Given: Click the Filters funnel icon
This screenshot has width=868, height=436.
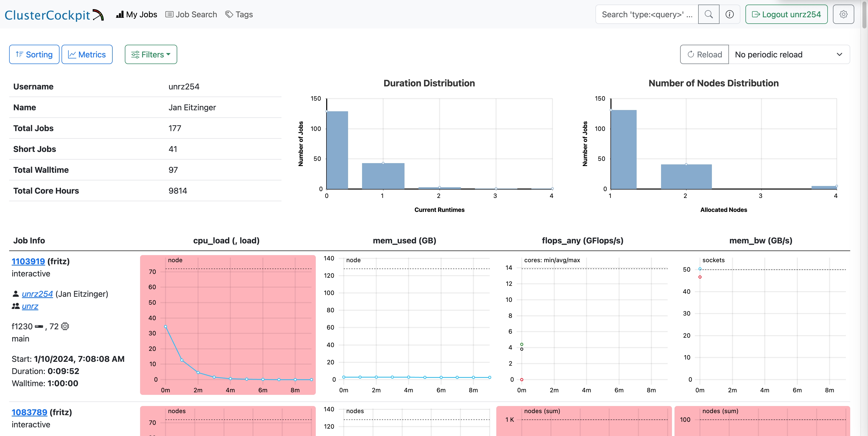Looking at the screenshot, I should point(135,54).
